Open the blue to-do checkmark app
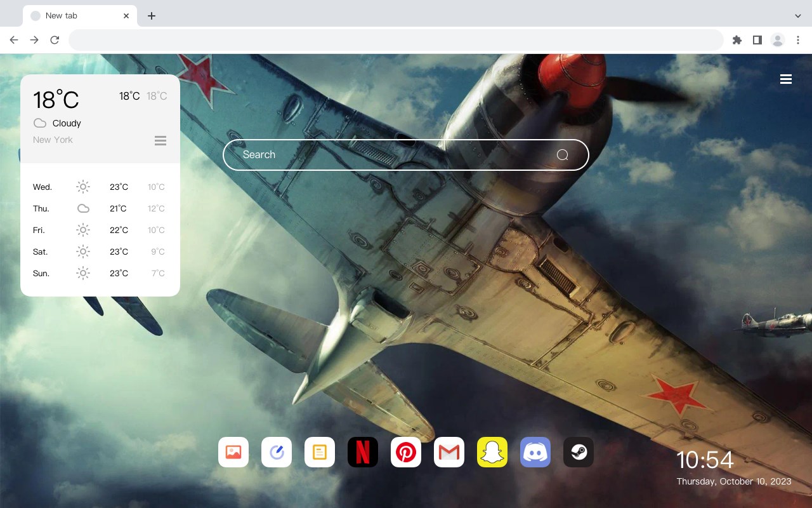 [277, 452]
